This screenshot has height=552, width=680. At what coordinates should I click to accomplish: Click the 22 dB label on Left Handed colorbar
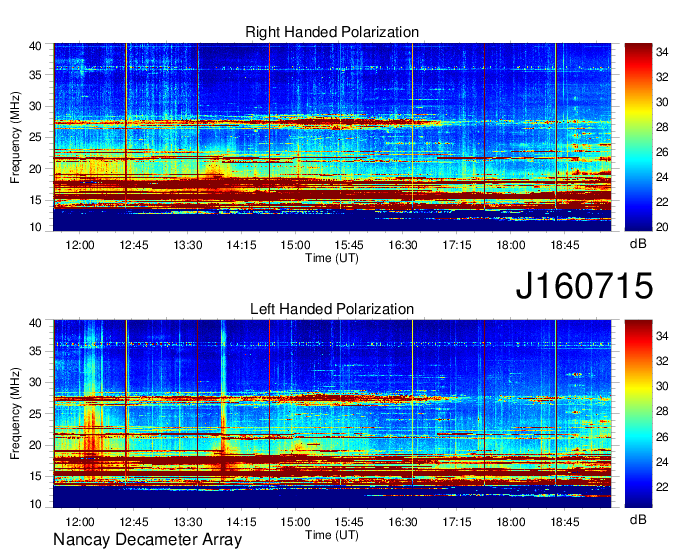[662, 487]
